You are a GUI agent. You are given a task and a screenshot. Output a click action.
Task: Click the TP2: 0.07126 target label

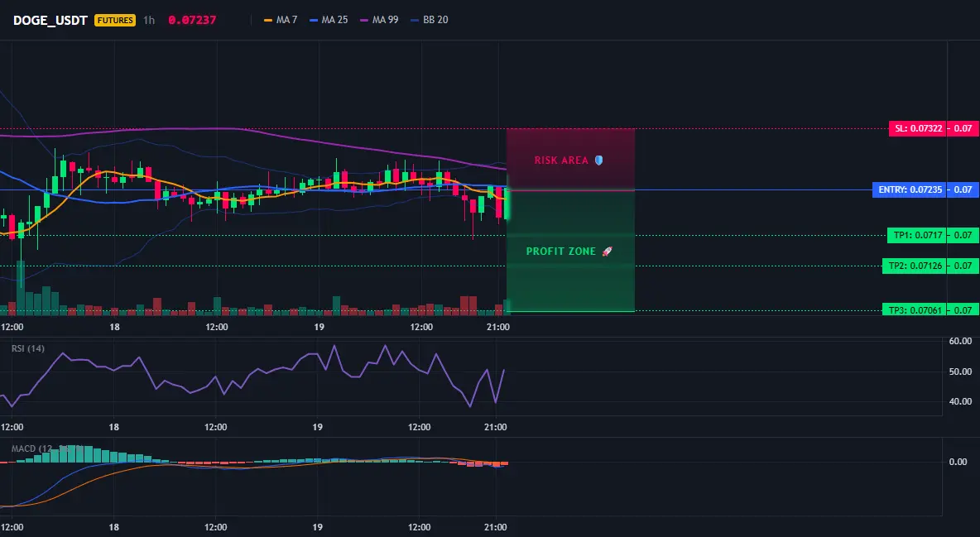pyautogui.click(x=915, y=266)
